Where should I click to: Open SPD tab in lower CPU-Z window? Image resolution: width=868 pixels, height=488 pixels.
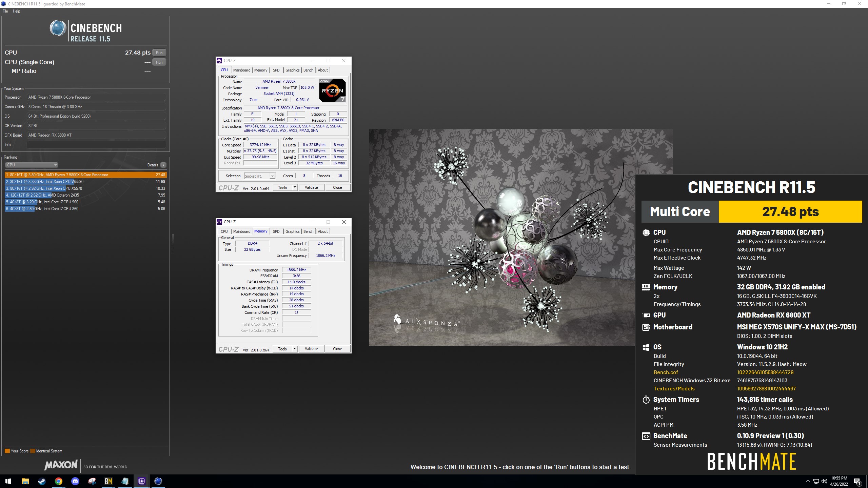coord(276,231)
